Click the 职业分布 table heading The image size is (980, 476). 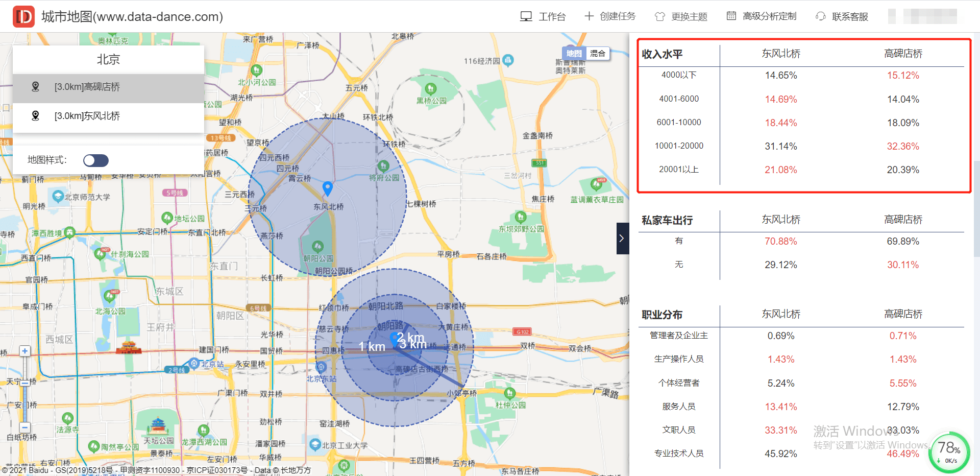pyautogui.click(x=662, y=315)
